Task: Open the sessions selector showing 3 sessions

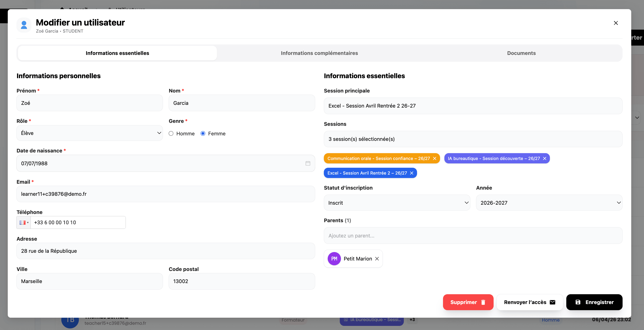Action: coord(472,139)
